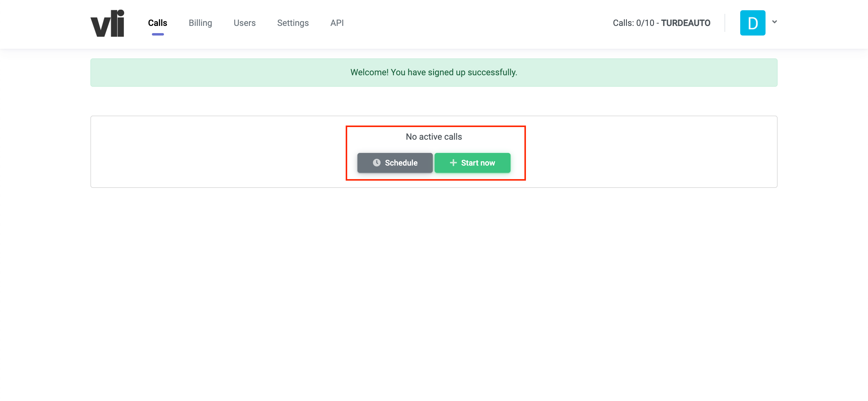Click the plus icon on Start now

click(x=453, y=163)
